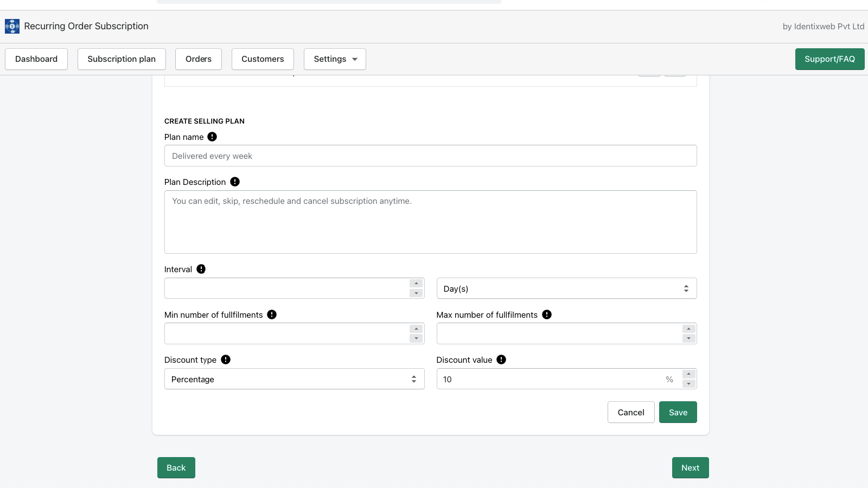Click the Discount type info icon
This screenshot has height=488, width=868.
[226, 360]
